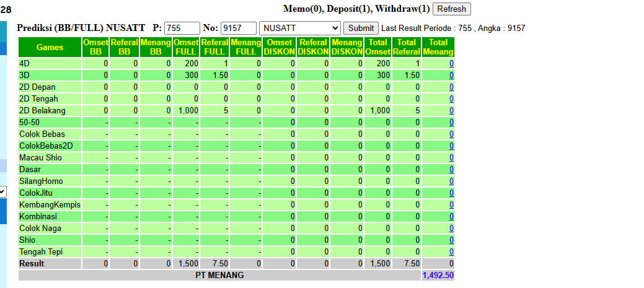Open the Total Menang link for 2D Belakang
The height and width of the screenshot is (288, 644).
click(451, 111)
